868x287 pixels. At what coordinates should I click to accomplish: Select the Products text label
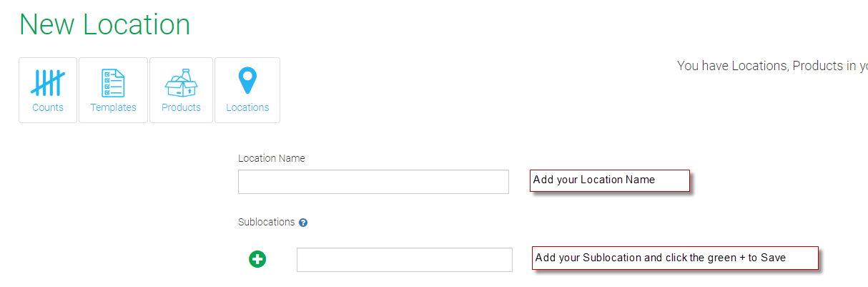[181, 107]
